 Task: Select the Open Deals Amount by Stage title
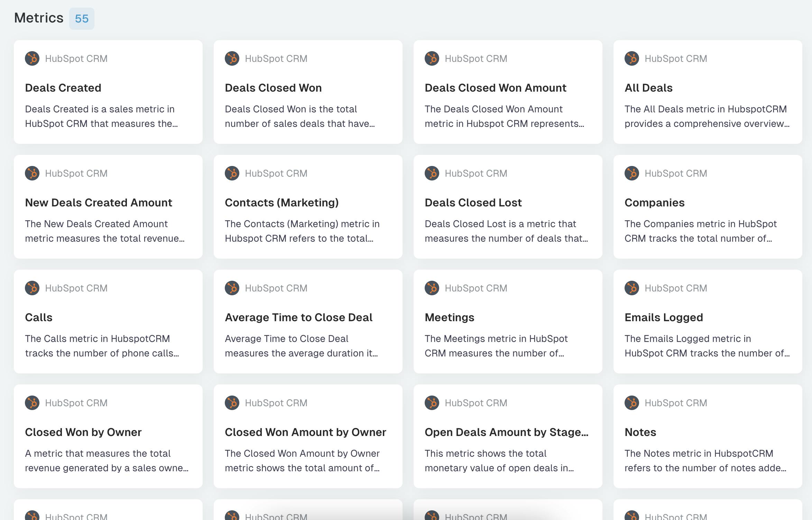point(506,432)
